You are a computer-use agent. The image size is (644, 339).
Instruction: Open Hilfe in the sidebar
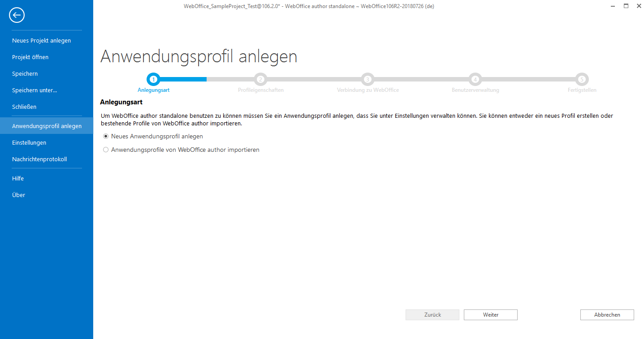[47, 178]
